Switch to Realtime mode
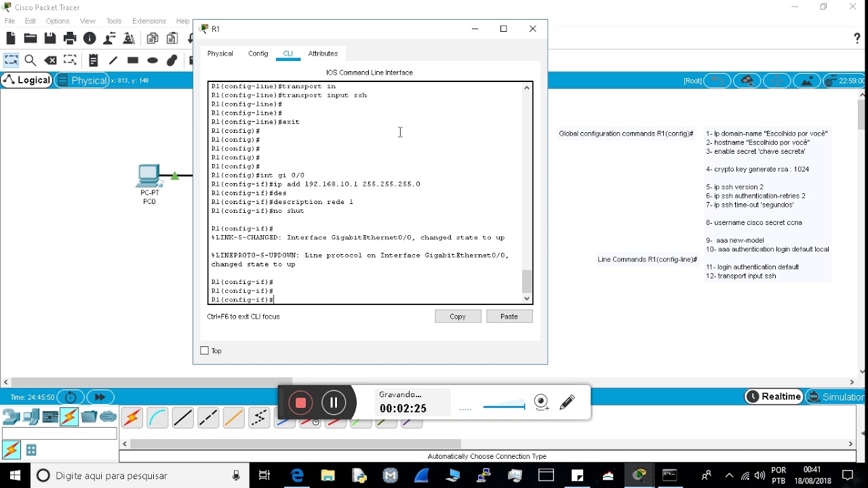 click(x=774, y=396)
